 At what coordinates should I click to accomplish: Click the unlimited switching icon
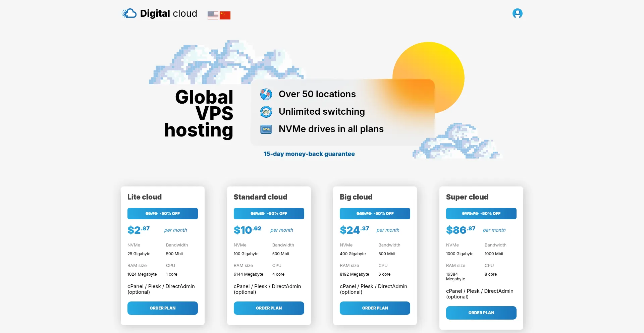pos(266,112)
